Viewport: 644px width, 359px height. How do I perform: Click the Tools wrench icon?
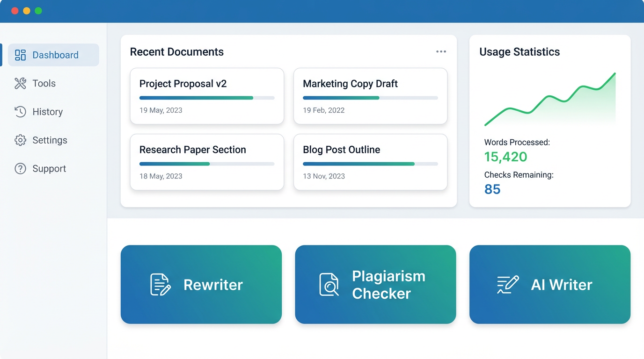20,84
